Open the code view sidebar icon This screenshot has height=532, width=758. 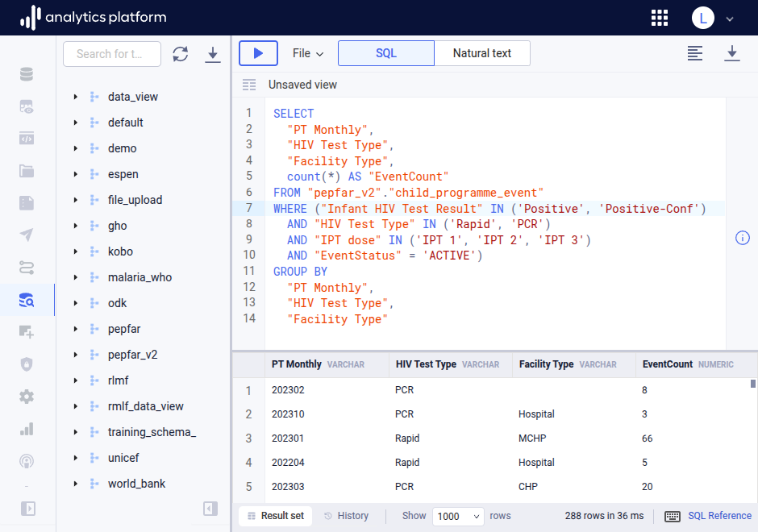(27, 138)
